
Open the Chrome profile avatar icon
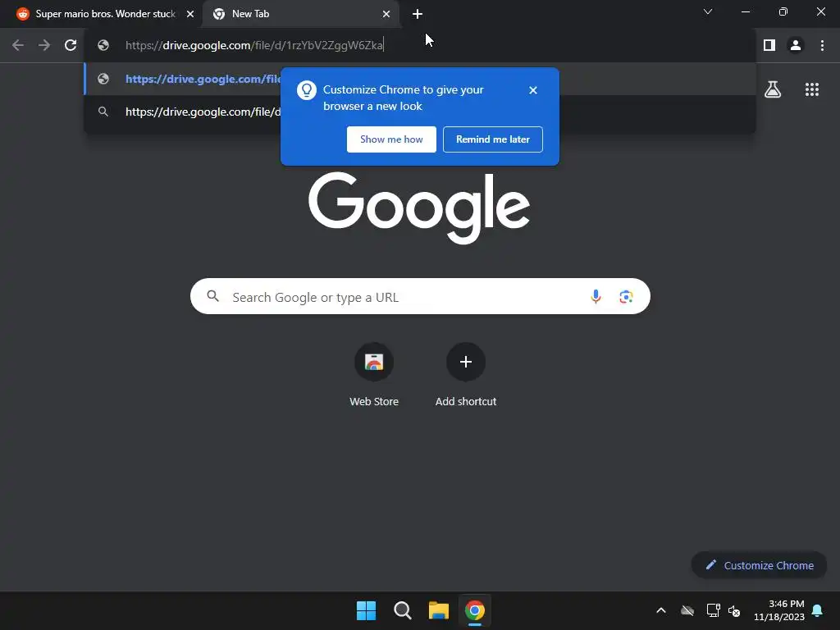pos(796,46)
